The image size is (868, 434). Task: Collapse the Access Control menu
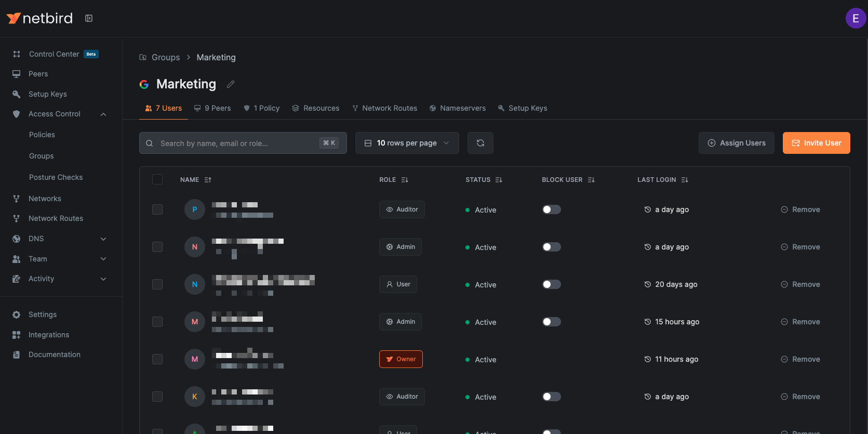103,114
